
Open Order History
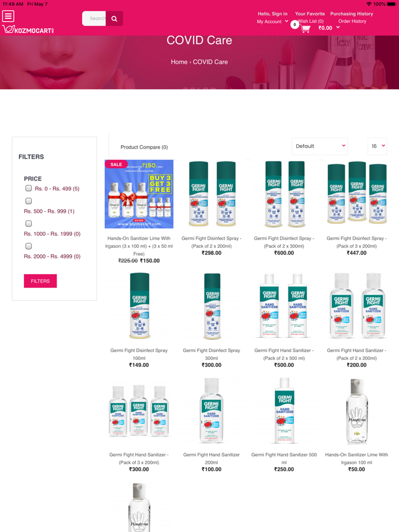[352, 21]
